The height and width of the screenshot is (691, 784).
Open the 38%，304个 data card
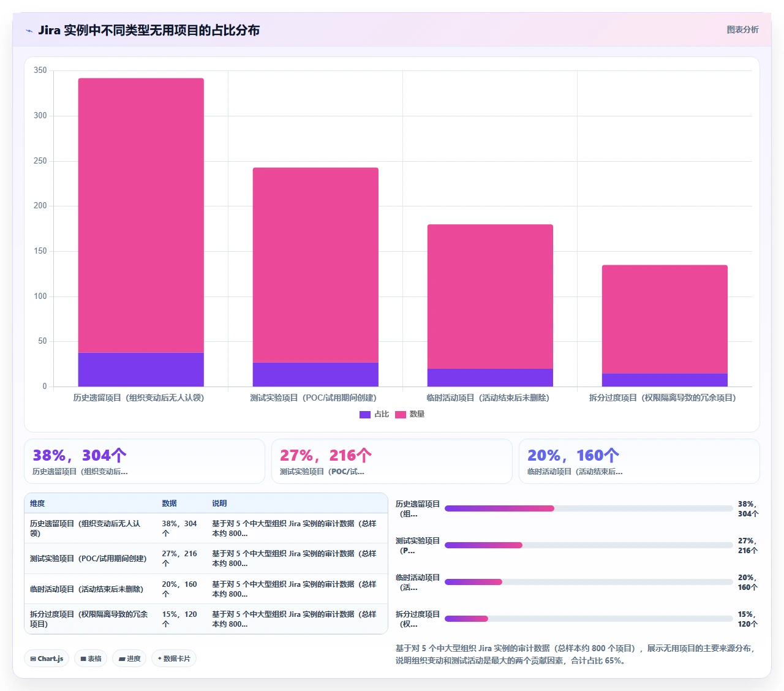(x=145, y=461)
